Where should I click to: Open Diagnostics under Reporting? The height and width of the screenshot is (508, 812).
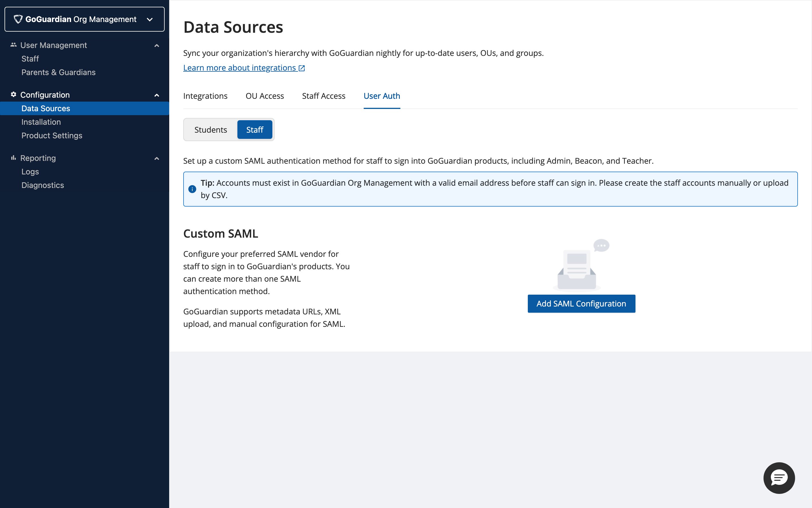[43, 185]
